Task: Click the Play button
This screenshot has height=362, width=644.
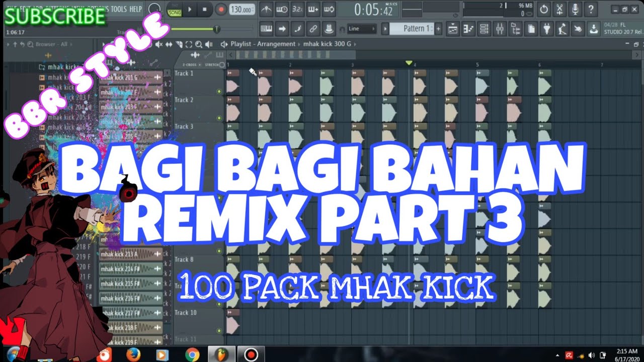Action: 190,9
